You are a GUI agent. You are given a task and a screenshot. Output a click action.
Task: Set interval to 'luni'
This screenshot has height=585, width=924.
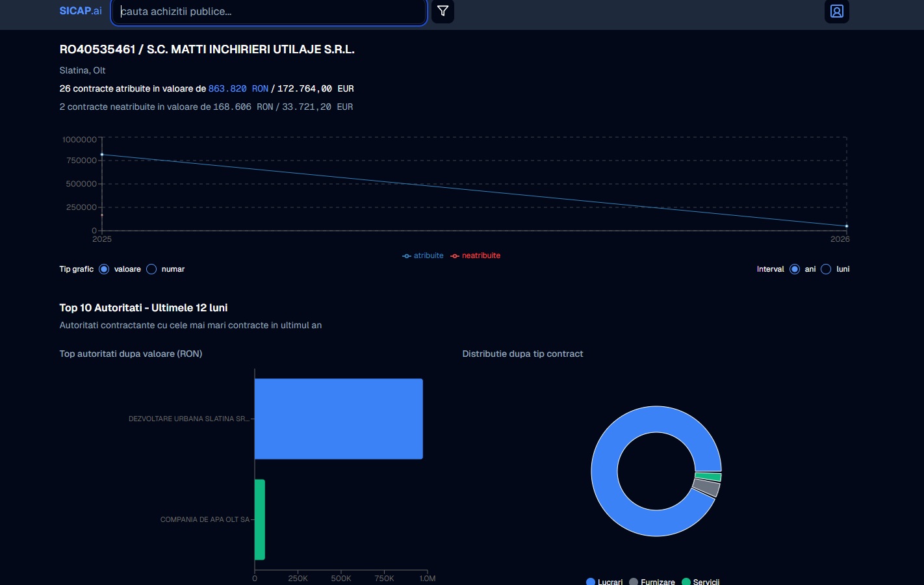click(826, 269)
